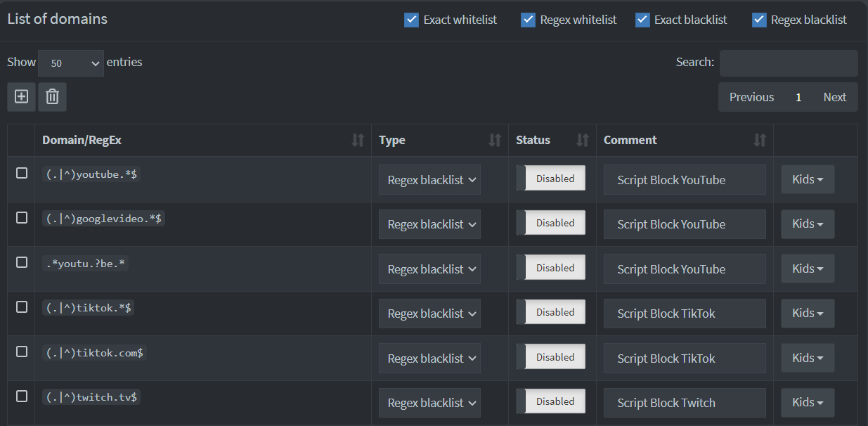Open the Show entries dropdown

(x=70, y=63)
